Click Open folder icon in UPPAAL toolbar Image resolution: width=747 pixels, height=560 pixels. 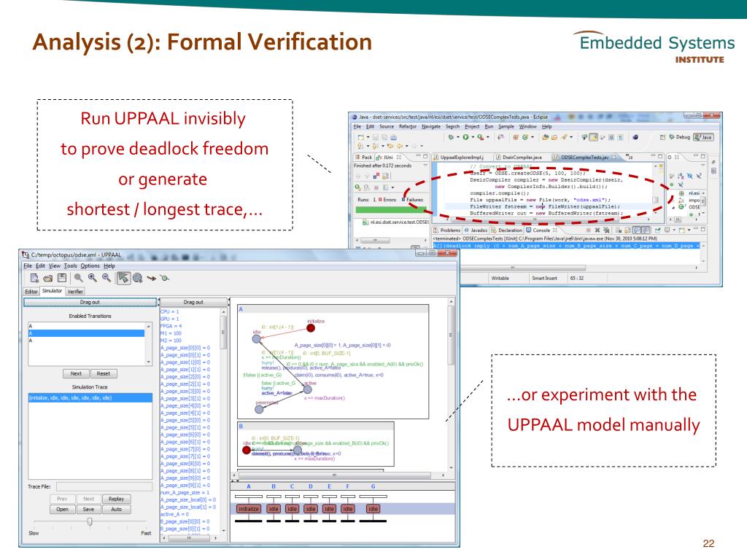pos(47,278)
